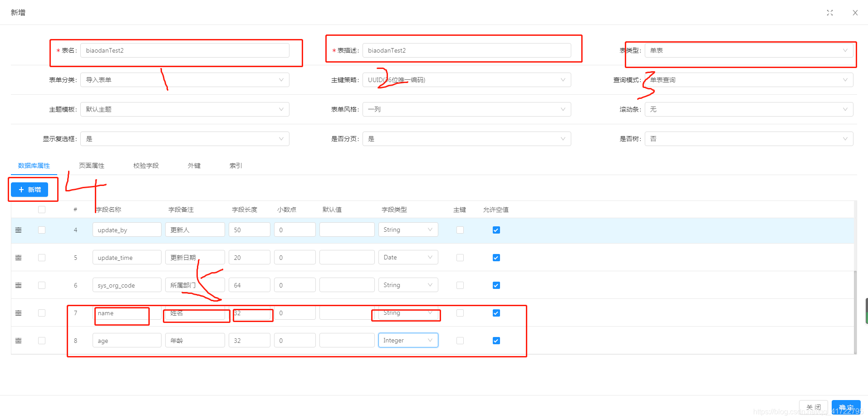Viewport: 868px width, 420px height.
Task: Click field length input of sys_org_code row
Action: [x=249, y=285]
